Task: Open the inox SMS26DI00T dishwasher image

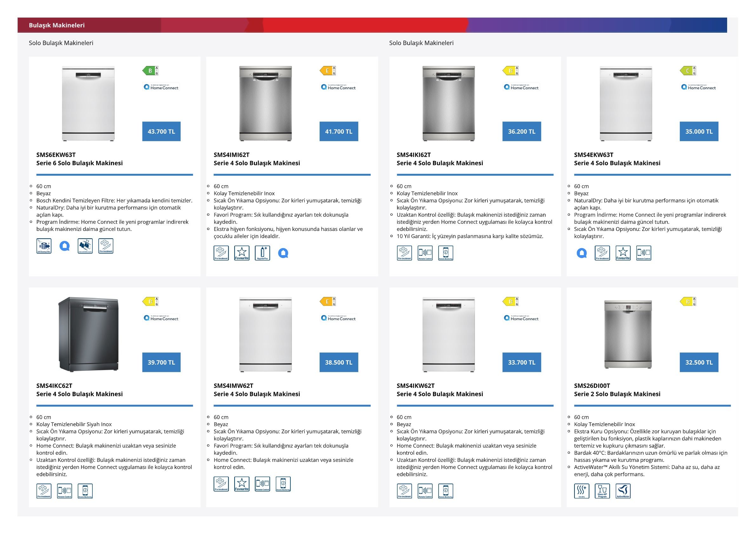Action: click(x=628, y=334)
